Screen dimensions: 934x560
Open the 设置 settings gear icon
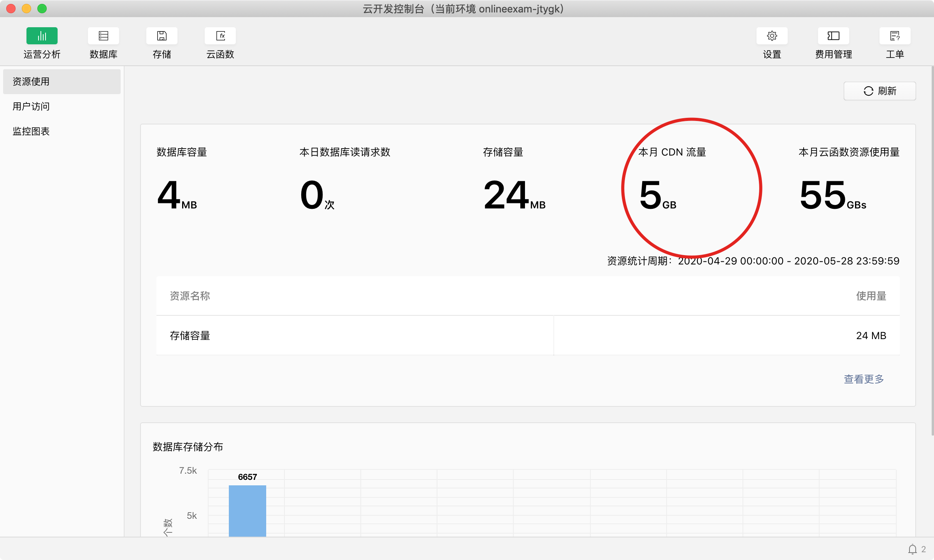tap(772, 36)
